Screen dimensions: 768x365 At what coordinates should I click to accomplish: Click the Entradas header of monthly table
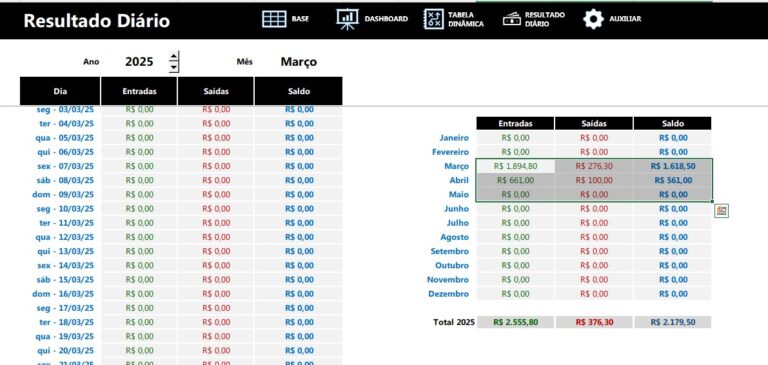pyautogui.click(x=515, y=123)
